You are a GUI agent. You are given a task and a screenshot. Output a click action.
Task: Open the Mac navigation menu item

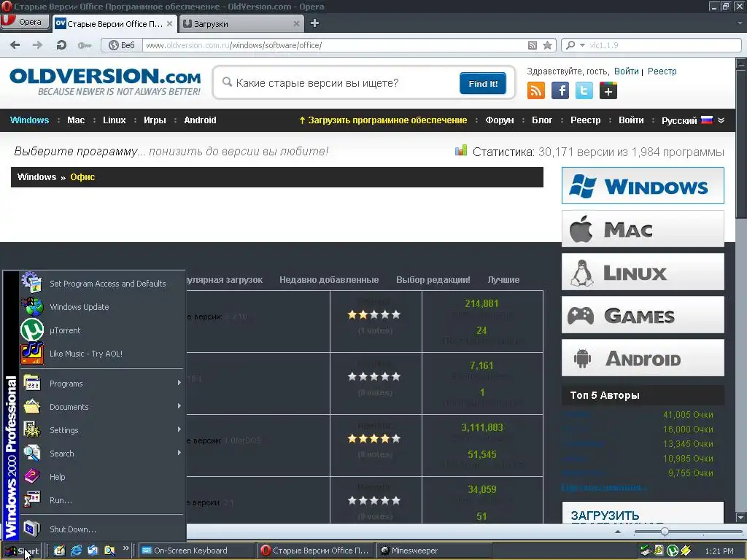coord(76,120)
